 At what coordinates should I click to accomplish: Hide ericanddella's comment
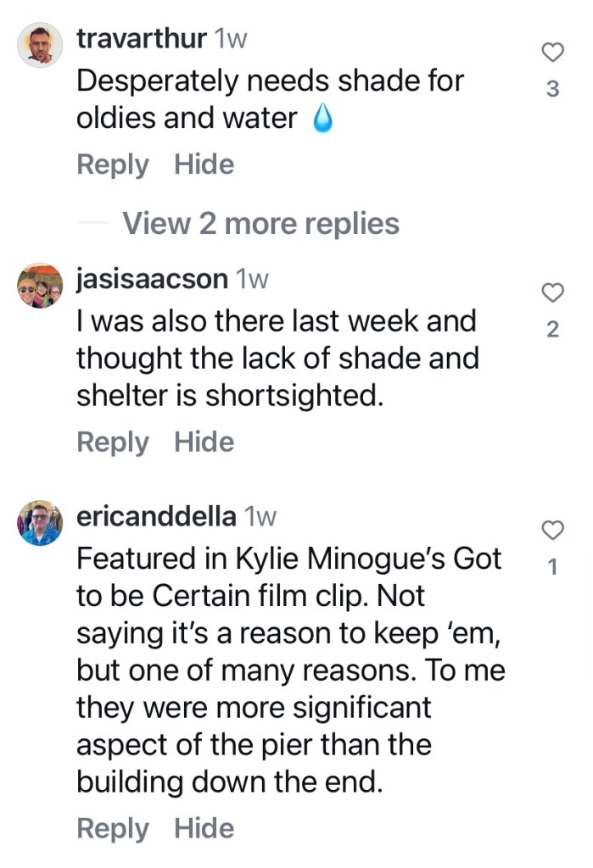204,828
